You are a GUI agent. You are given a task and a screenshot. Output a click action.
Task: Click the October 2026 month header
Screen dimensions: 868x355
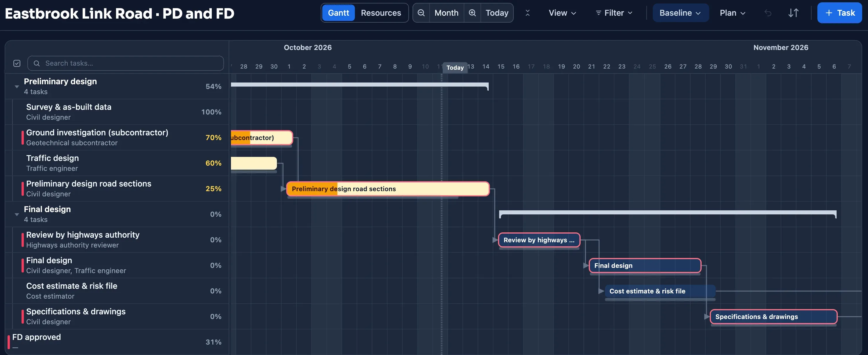coord(308,47)
